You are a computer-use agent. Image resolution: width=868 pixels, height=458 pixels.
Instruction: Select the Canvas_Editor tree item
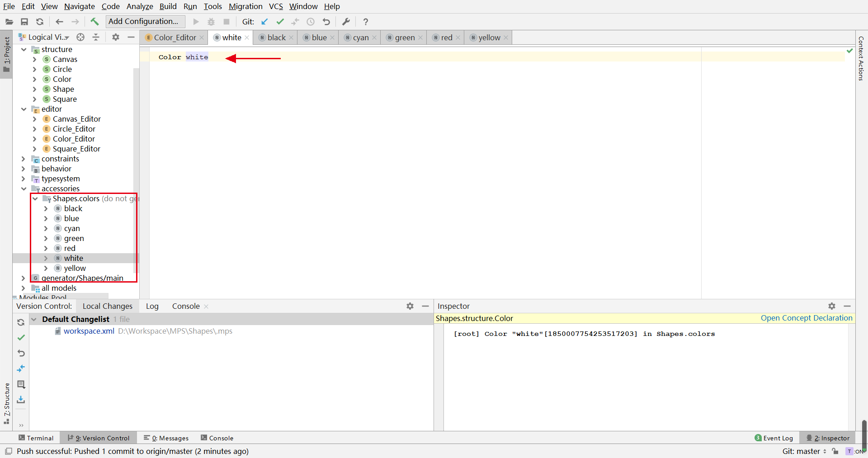click(77, 118)
